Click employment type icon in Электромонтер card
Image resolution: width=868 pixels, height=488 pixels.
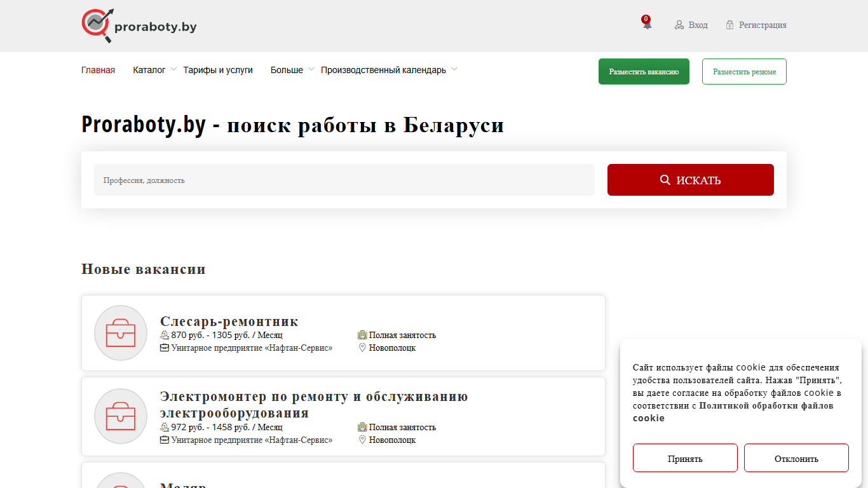362,427
